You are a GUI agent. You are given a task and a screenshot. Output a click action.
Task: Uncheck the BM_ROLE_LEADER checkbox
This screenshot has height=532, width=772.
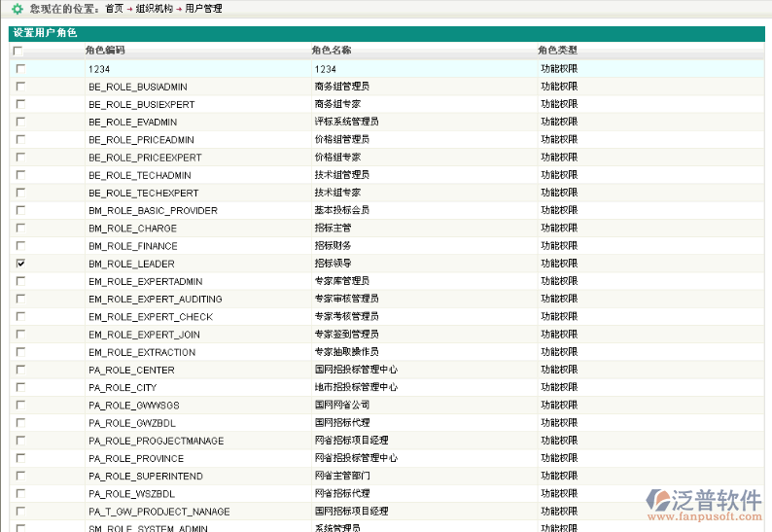20,264
